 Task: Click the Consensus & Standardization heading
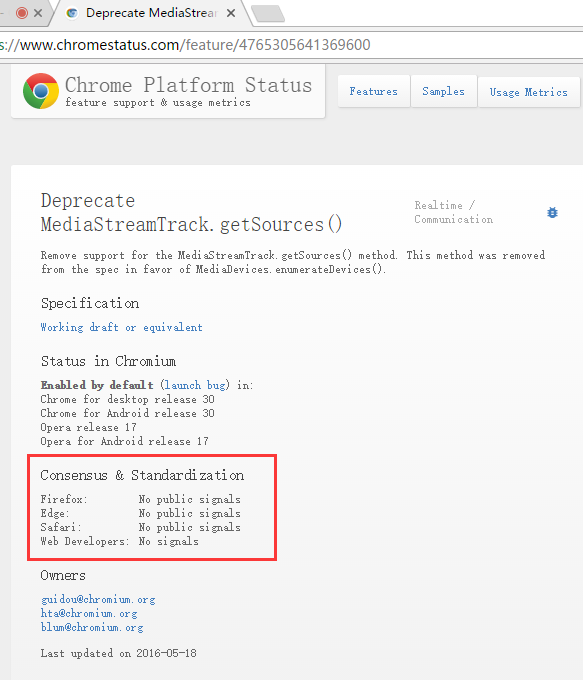pos(142,475)
